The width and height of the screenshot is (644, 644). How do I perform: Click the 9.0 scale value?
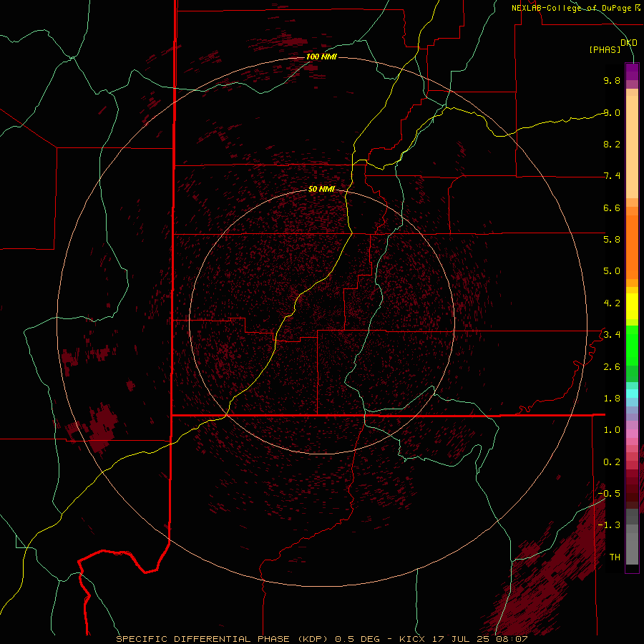pos(612,112)
